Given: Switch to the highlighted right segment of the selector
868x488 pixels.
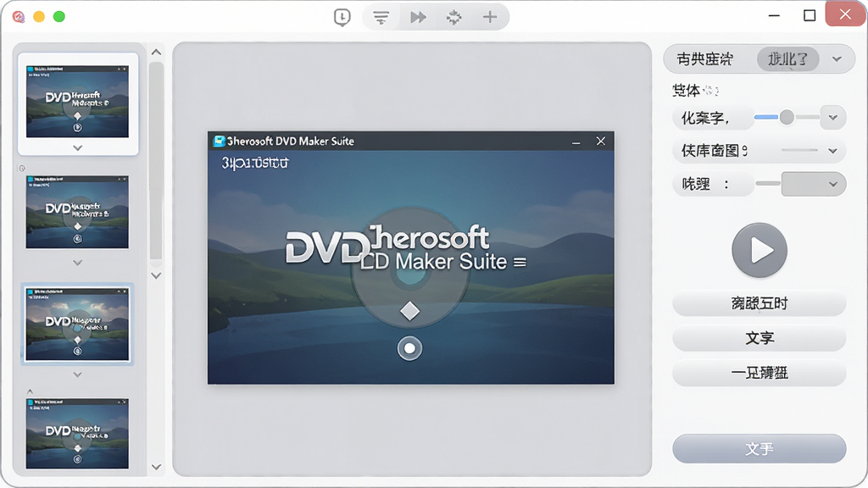Looking at the screenshot, I should [787, 58].
